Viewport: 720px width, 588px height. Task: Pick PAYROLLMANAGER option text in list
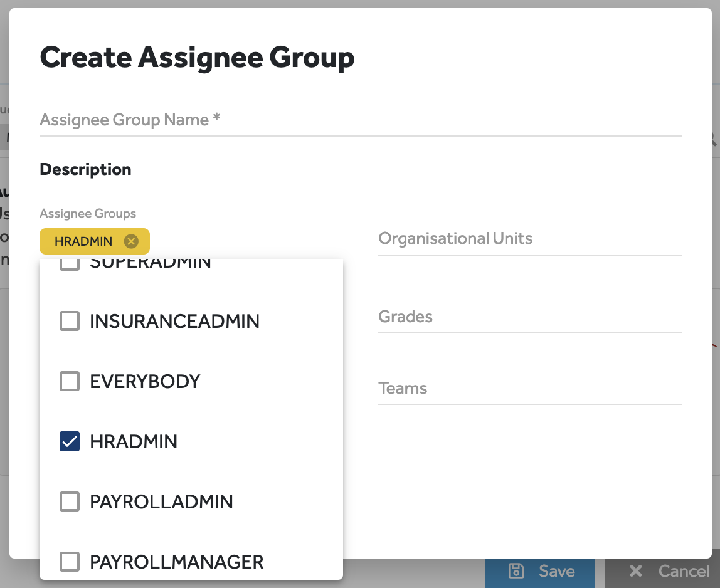tap(176, 561)
